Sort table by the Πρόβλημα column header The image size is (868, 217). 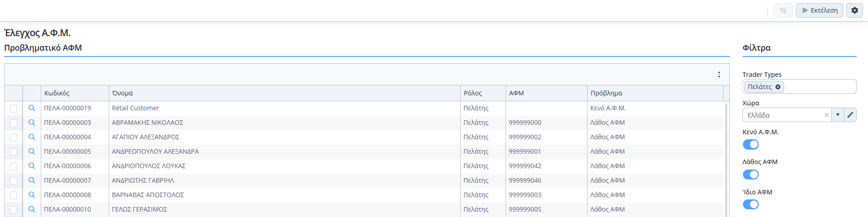pyautogui.click(x=606, y=93)
